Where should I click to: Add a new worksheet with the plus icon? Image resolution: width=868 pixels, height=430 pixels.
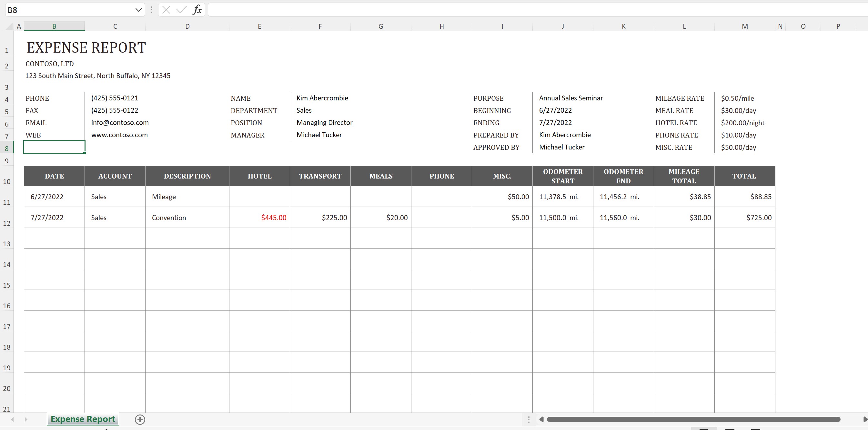click(140, 419)
